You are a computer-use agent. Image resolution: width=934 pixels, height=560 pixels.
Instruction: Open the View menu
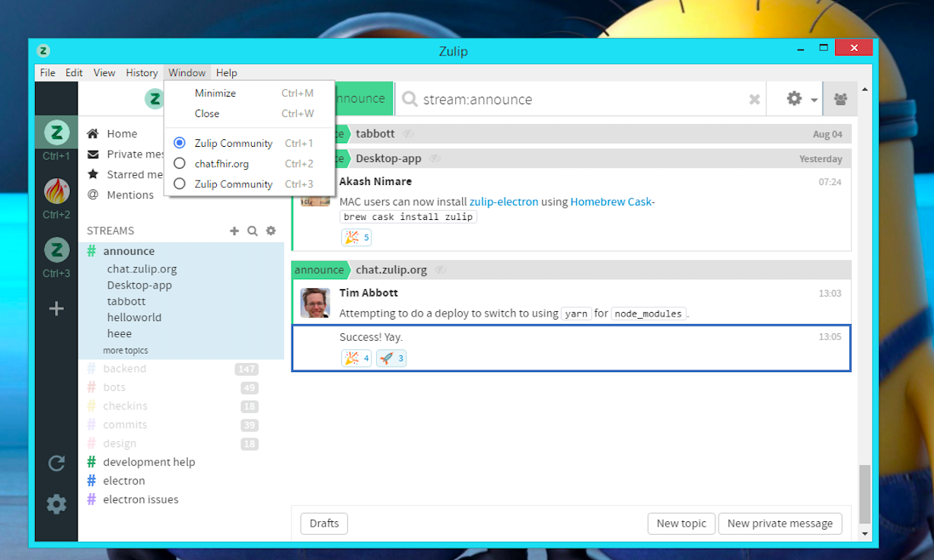(x=104, y=72)
